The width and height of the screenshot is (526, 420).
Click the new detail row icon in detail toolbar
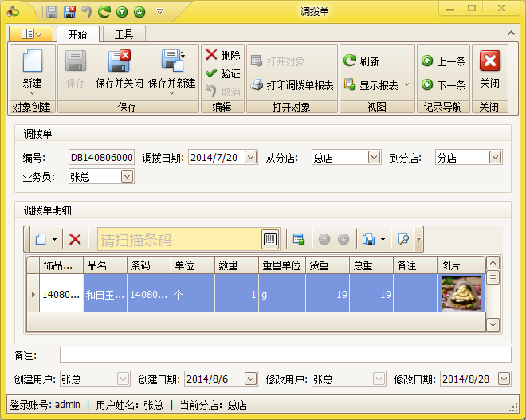click(x=41, y=239)
